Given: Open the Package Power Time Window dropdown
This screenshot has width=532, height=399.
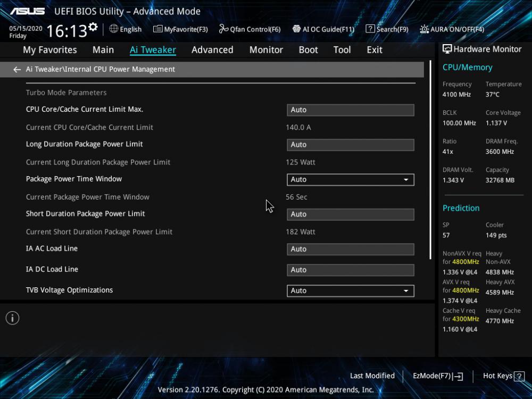Looking at the screenshot, I should (351, 179).
